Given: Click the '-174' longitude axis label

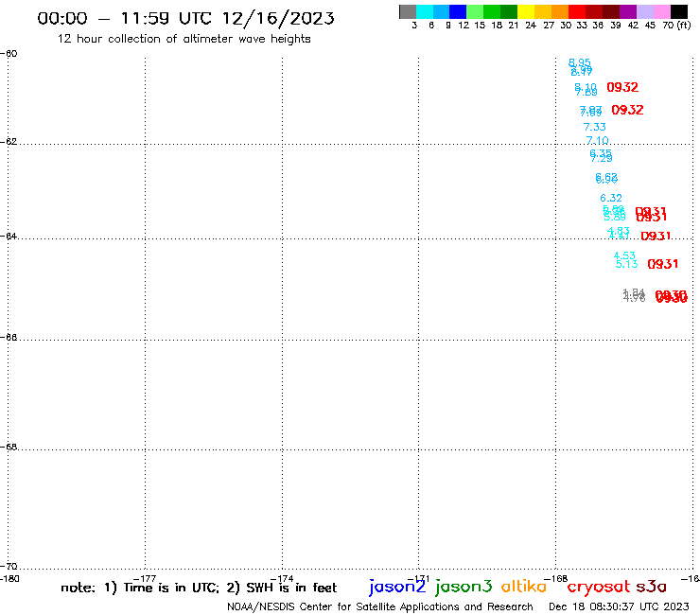Looking at the screenshot, I should click(282, 579).
